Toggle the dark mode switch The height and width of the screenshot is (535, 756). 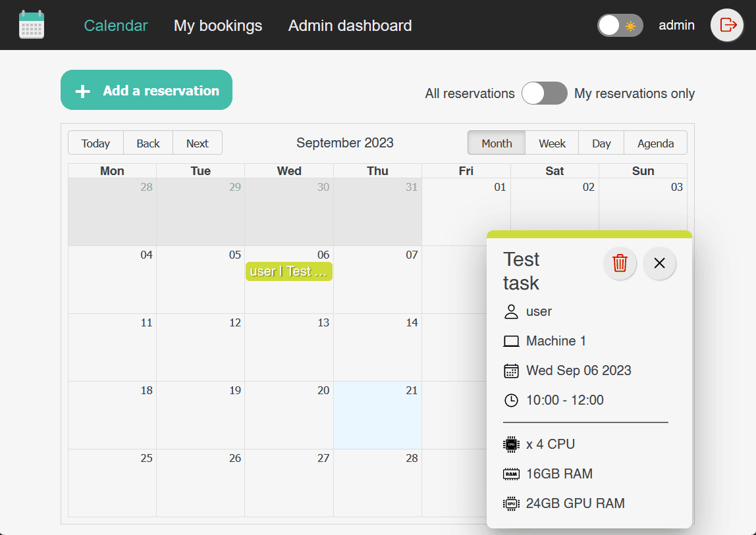pyautogui.click(x=620, y=25)
